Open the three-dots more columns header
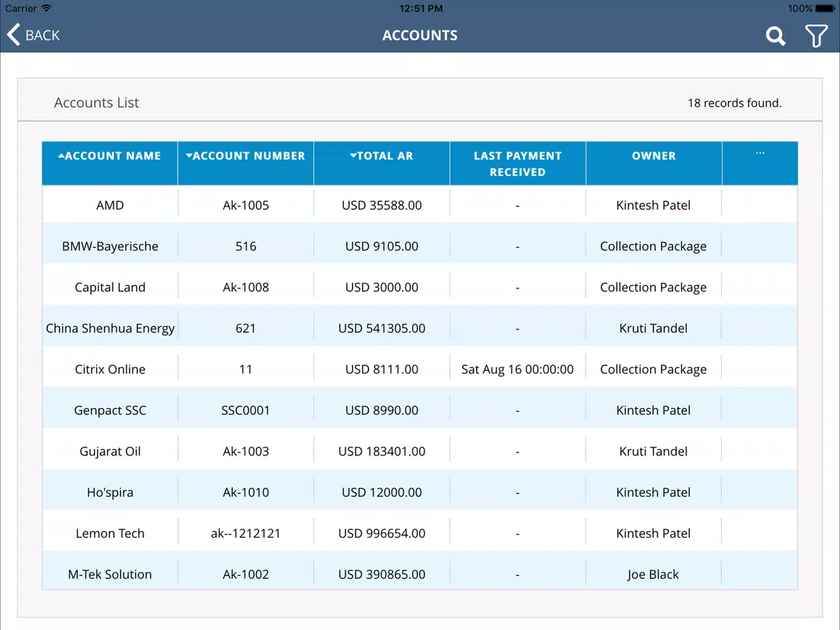 tap(759, 153)
